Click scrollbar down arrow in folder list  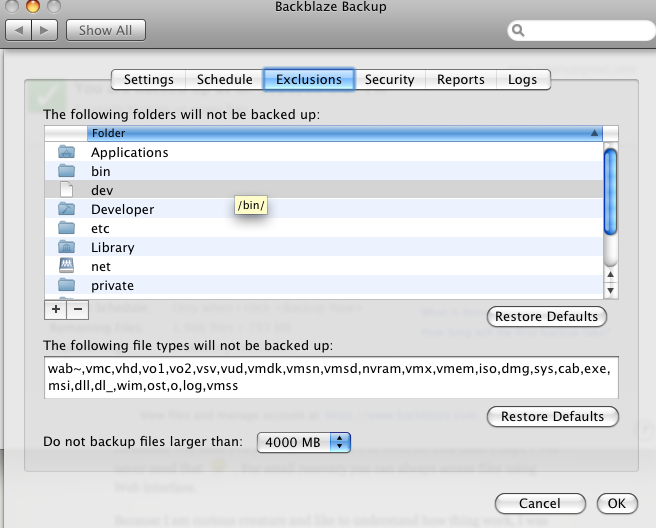click(610, 290)
